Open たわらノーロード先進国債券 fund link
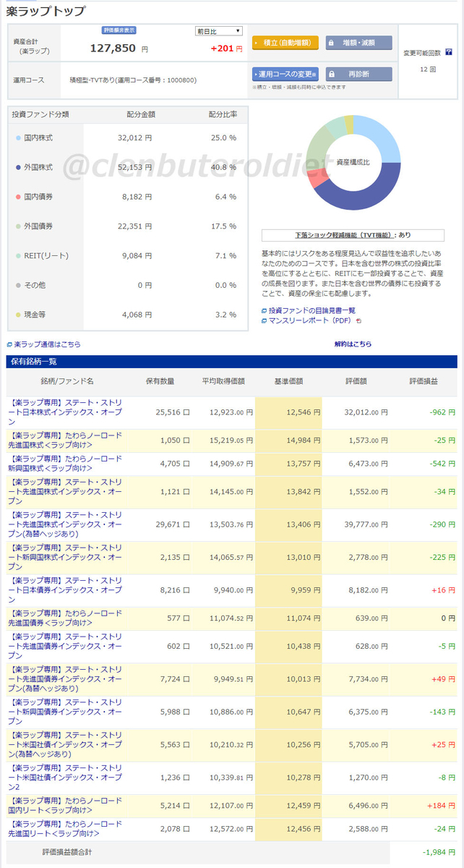This screenshot has width=464, height=868. (x=65, y=618)
